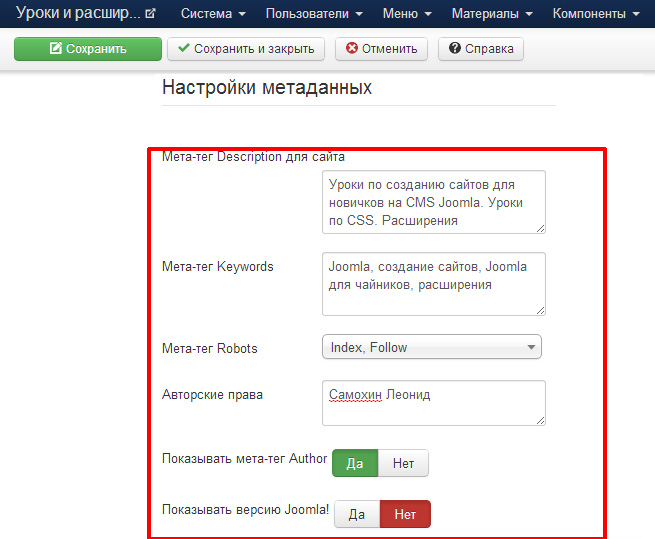Viewport: 655px width, 539px height.
Task: Open the Пользователи menu
Action: point(314,14)
